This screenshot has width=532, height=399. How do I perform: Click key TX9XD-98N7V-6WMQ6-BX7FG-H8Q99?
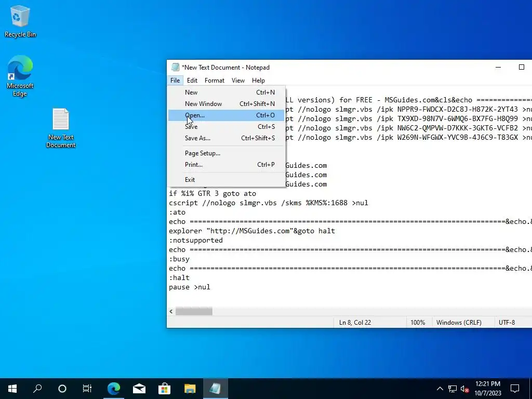458,119
